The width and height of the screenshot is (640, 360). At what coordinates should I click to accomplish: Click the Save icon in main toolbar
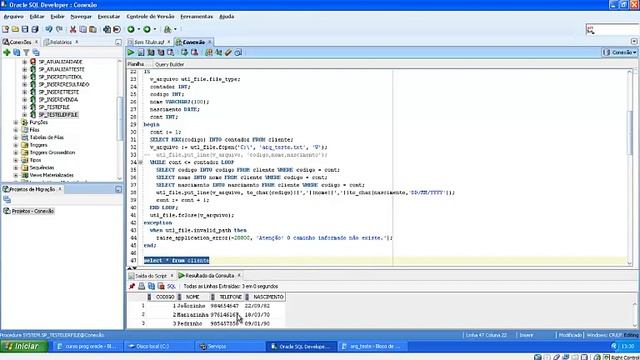coord(25,29)
